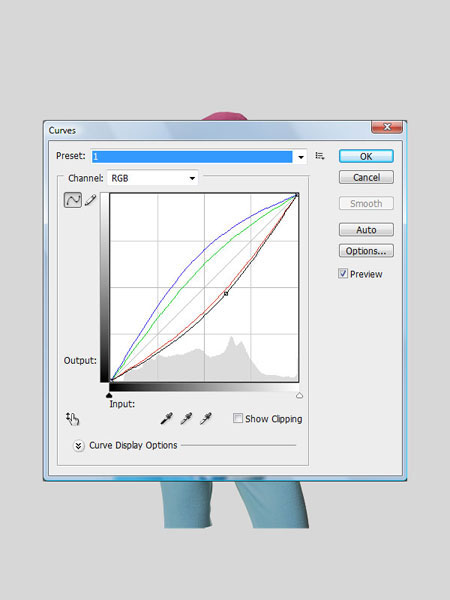Open the Channel RGB dropdown
Image resolution: width=450 pixels, height=600 pixels.
click(x=153, y=178)
